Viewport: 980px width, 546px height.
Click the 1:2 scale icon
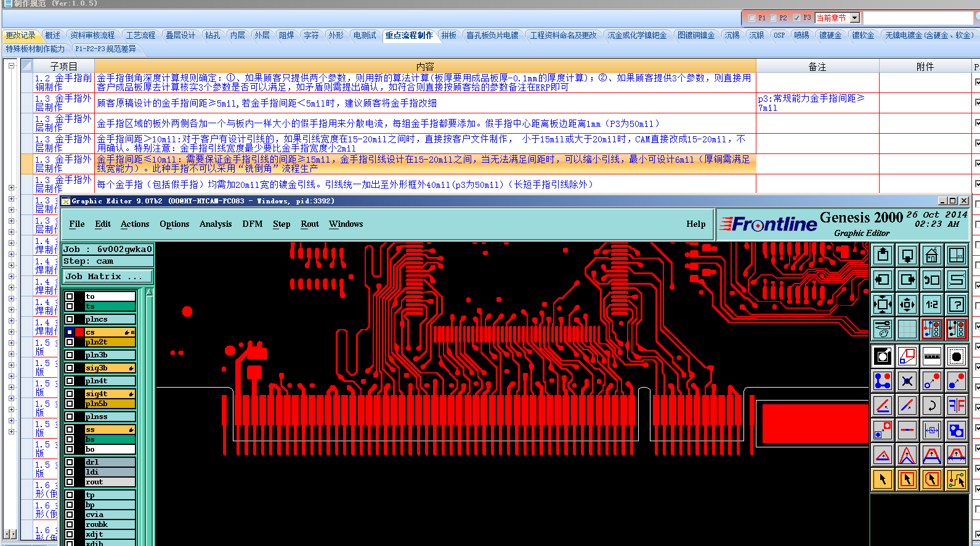click(x=932, y=304)
